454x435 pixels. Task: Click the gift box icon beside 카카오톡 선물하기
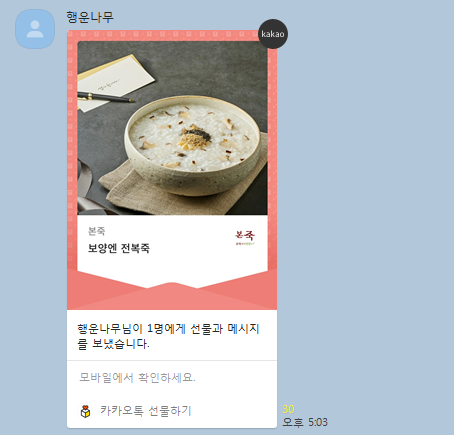pyautogui.click(x=86, y=411)
